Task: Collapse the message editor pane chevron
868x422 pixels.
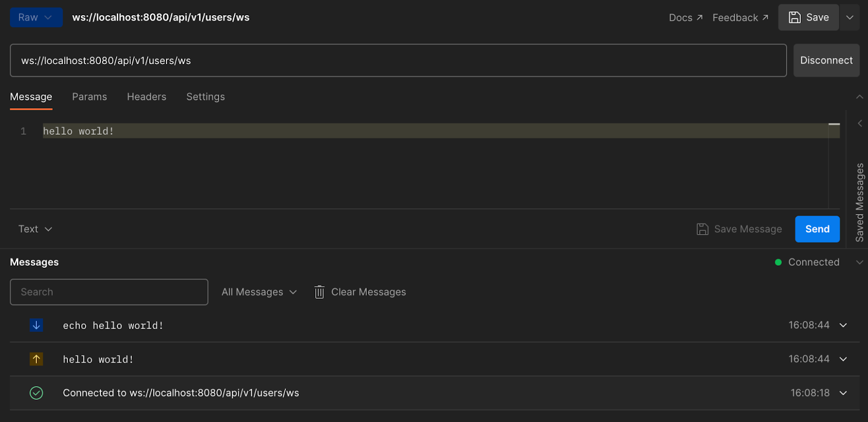Action: pyautogui.click(x=859, y=97)
